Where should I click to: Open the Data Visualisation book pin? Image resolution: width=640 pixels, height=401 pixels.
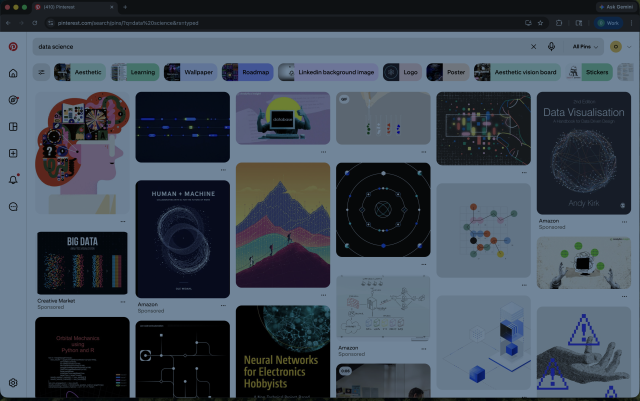click(x=584, y=153)
